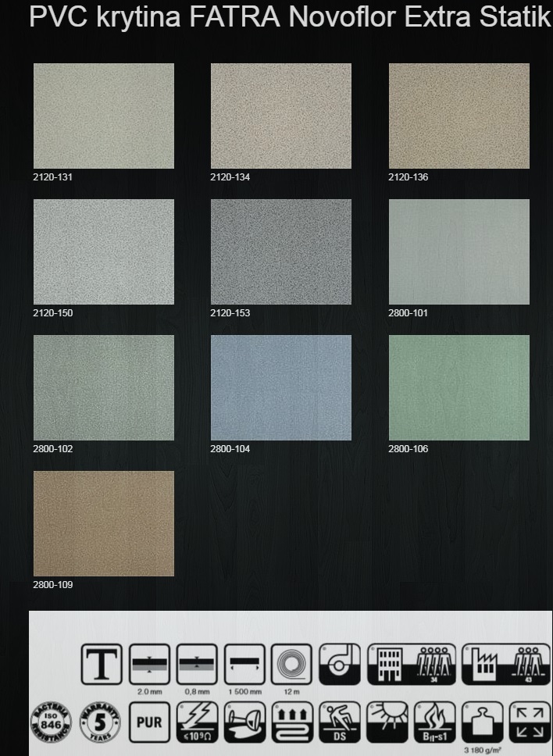Screen dimensions: 553x756
Task: Click the 5 years warranty badge
Action: point(100,722)
